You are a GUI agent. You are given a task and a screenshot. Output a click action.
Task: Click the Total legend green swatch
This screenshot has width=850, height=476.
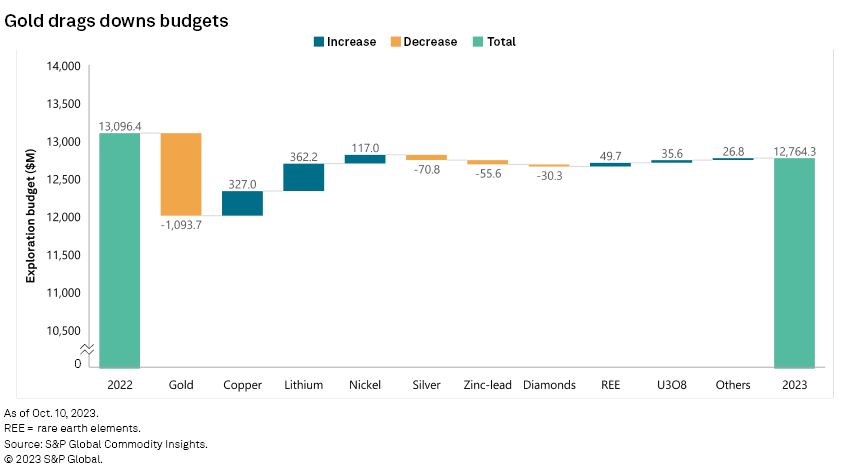click(x=477, y=42)
